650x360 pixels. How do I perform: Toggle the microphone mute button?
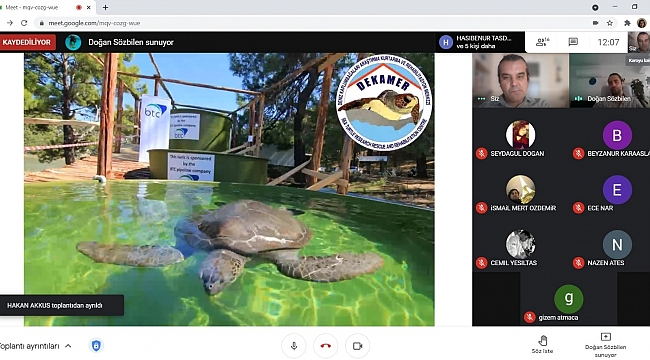(x=294, y=345)
